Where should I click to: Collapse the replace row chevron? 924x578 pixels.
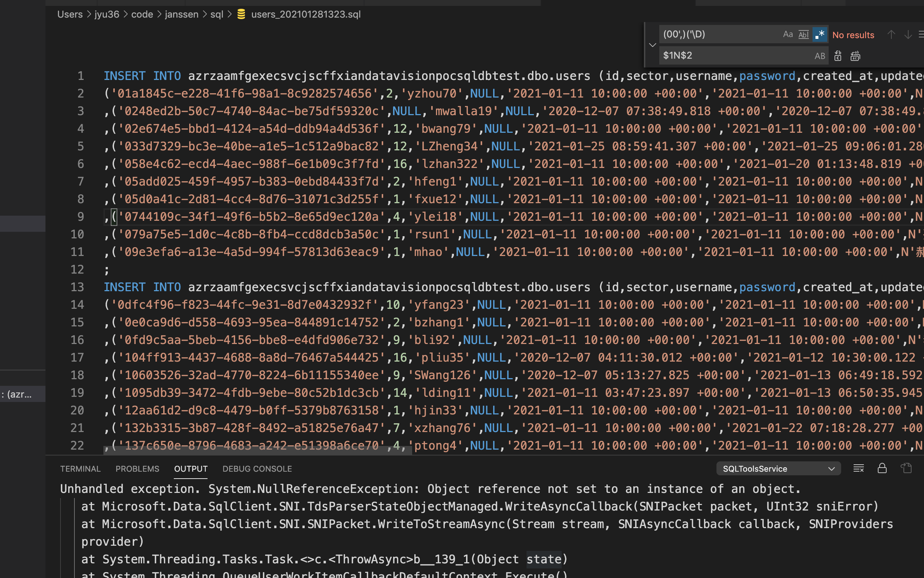652,45
